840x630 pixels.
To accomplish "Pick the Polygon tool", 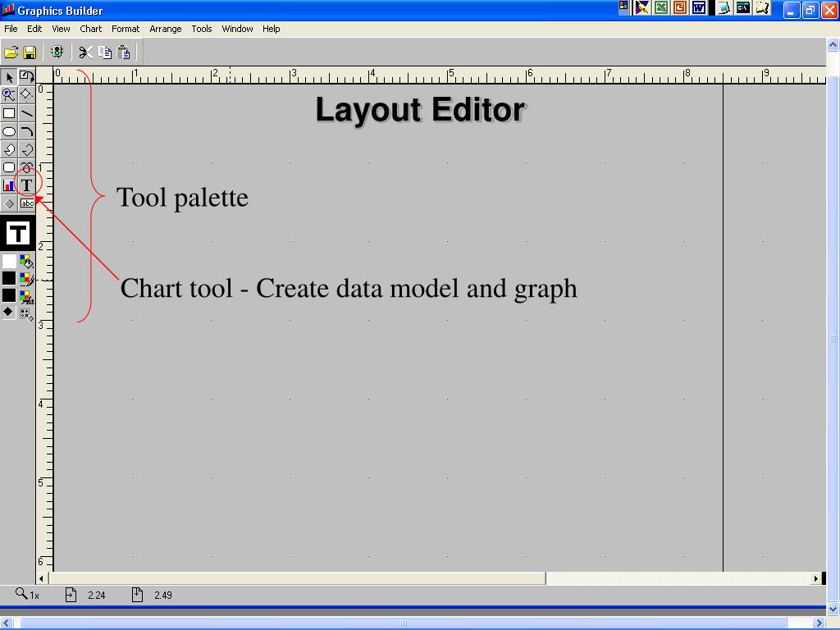I will point(8,149).
